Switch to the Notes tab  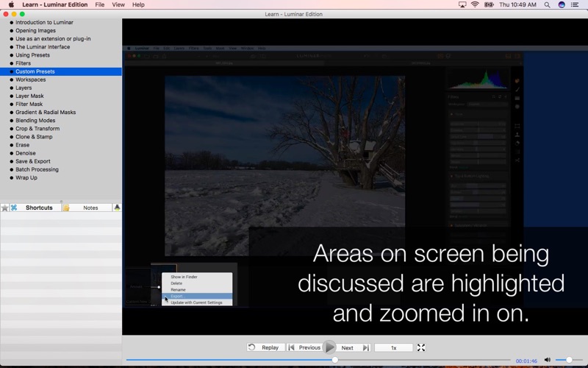pyautogui.click(x=87, y=208)
